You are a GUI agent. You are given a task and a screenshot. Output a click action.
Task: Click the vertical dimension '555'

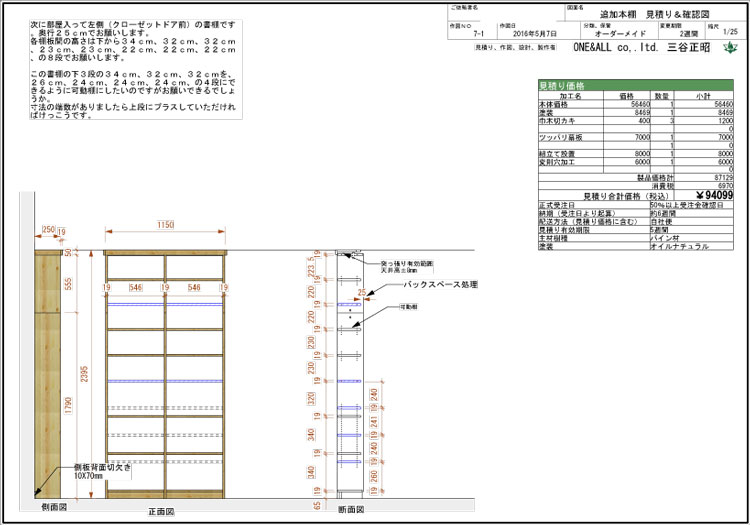click(68, 284)
